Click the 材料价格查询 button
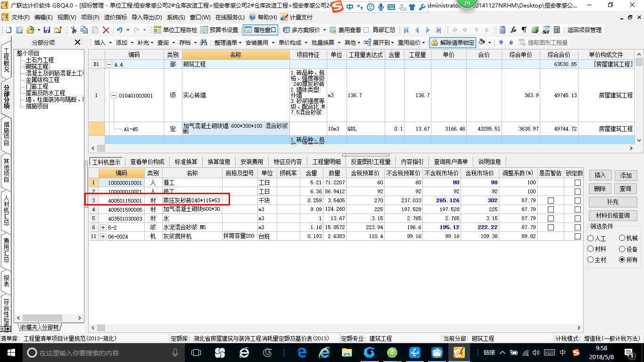This screenshot has height=362, width=644. (x=613, y=215)
